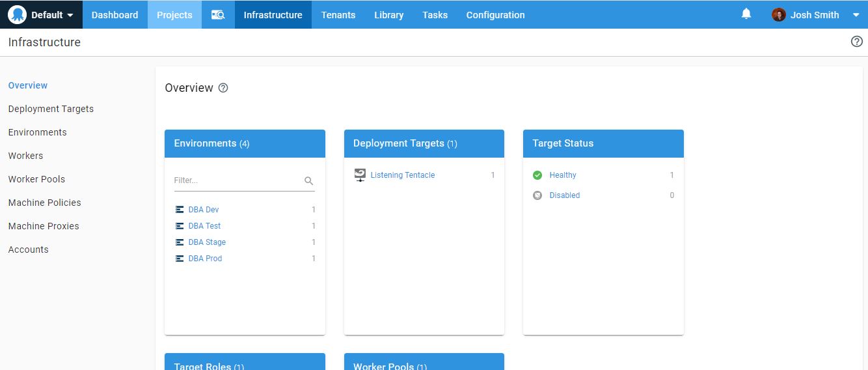868x370 pixels.
Task: Open the Library tab
Action: click(x=389, y=14)
